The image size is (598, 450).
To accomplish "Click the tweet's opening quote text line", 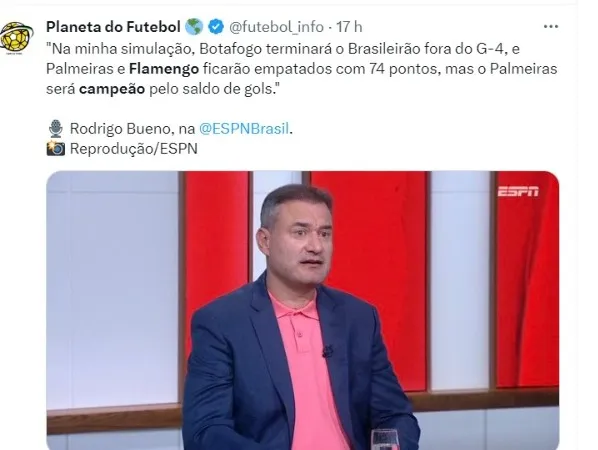I will (283, 49).
